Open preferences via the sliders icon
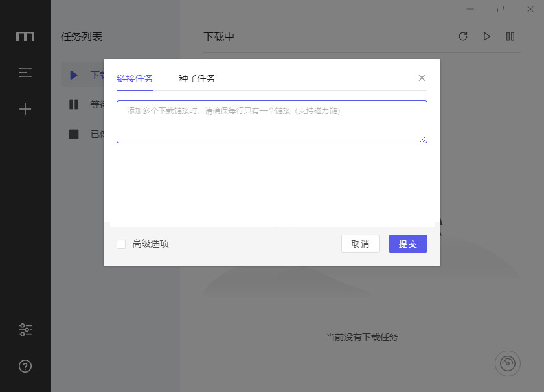Screen dimensions: 544x392 (x=25, y=330)
